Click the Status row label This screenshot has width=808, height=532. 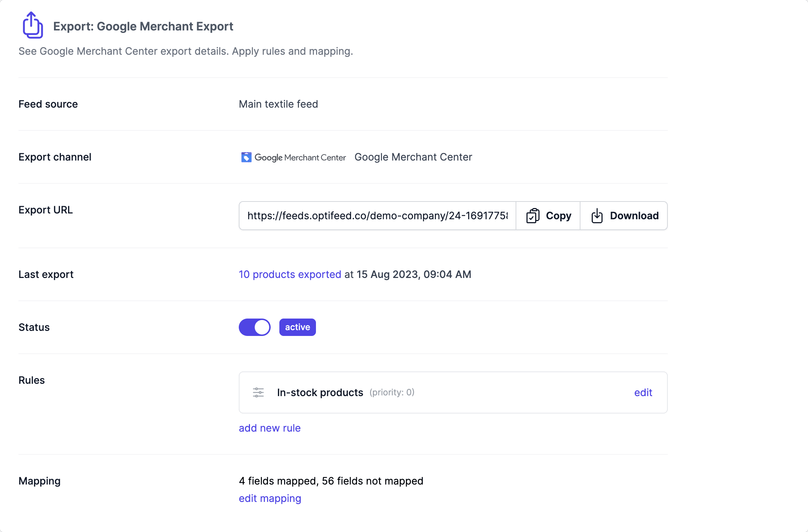tap(34, 327)
